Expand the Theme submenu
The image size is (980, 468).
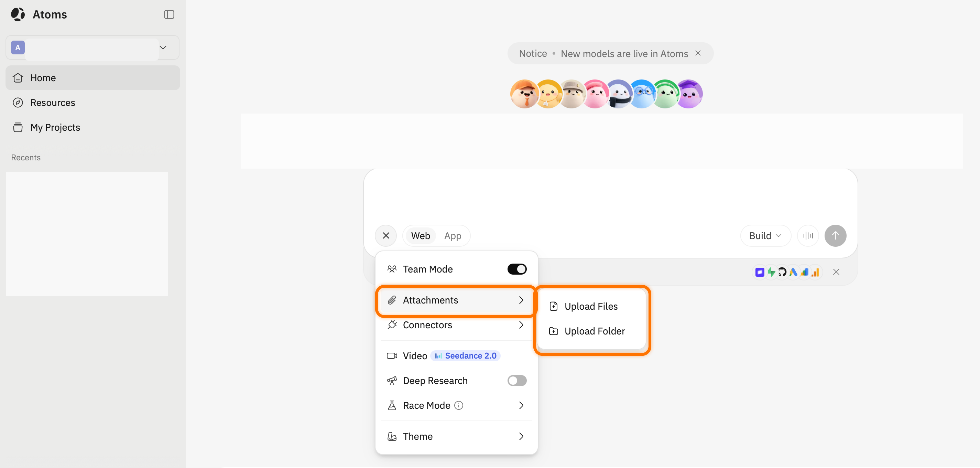456,436
